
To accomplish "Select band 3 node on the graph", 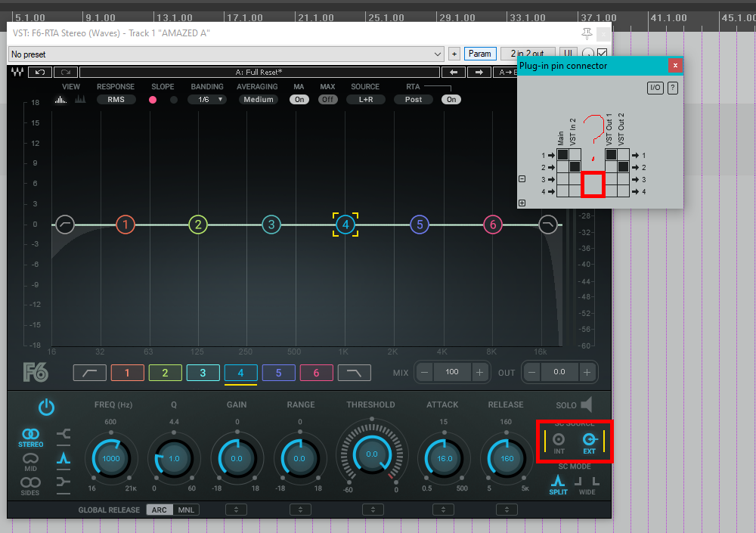I will 271,225.
